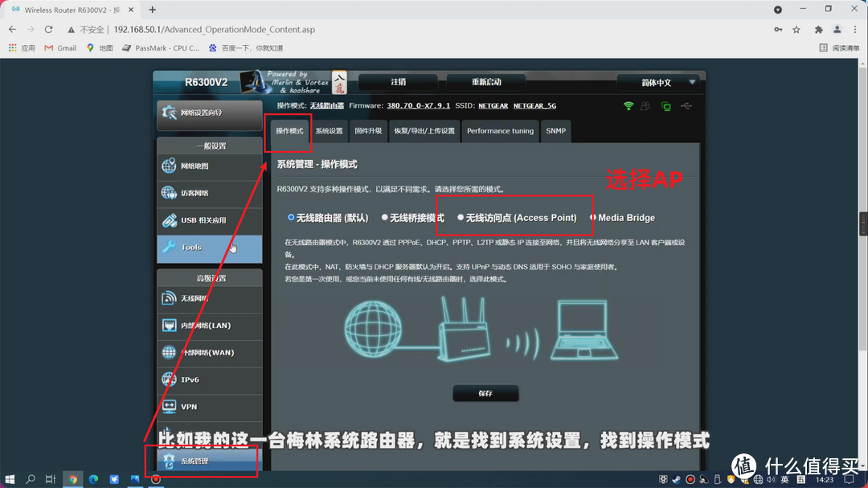
Task: Open Task View on the taskbar
Action: point(51,479)
